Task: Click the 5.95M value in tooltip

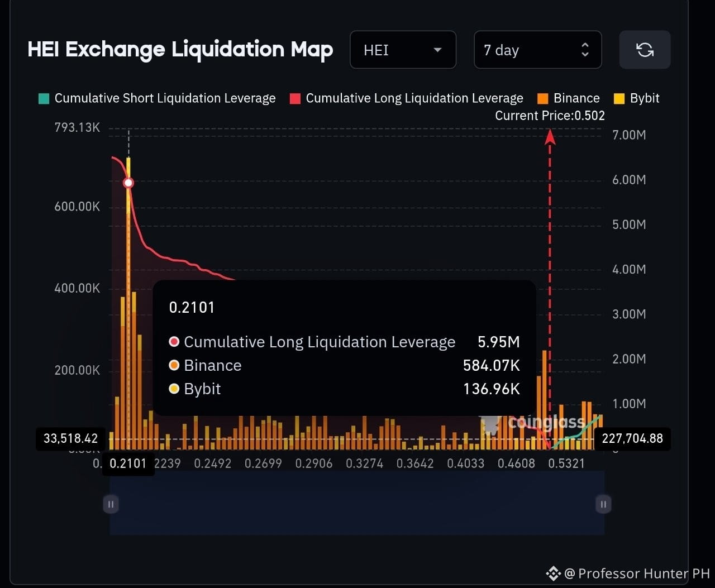Action: [499, 342]
